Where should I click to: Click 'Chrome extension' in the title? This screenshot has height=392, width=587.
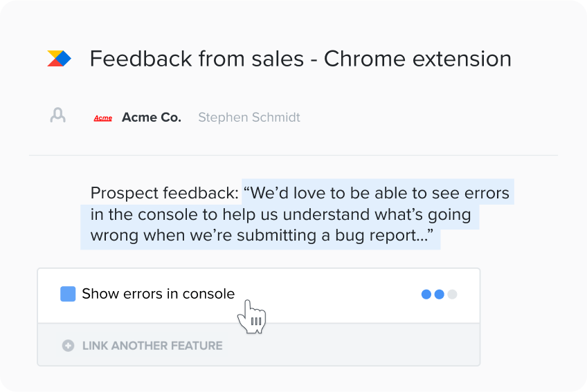[417, 59]
